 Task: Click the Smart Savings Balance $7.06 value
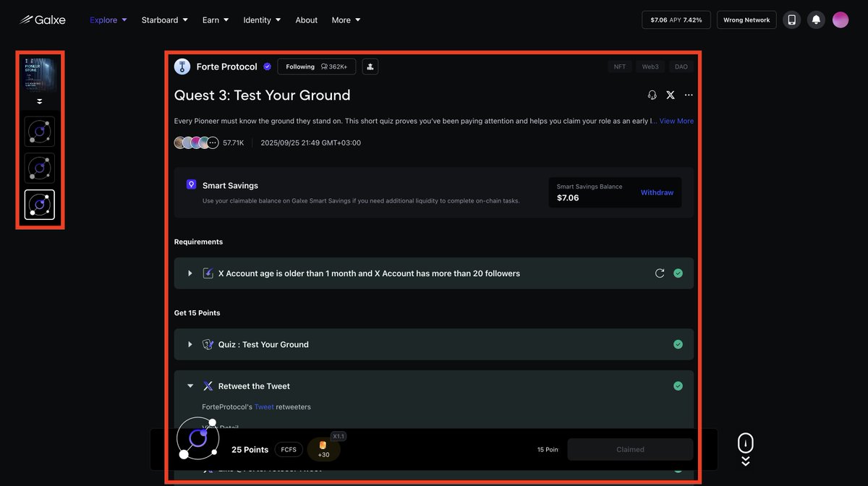pos(568,197)
